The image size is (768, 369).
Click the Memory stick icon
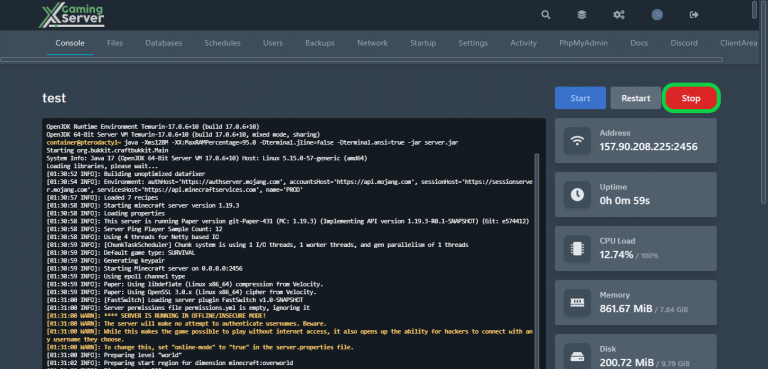(577, 303)
